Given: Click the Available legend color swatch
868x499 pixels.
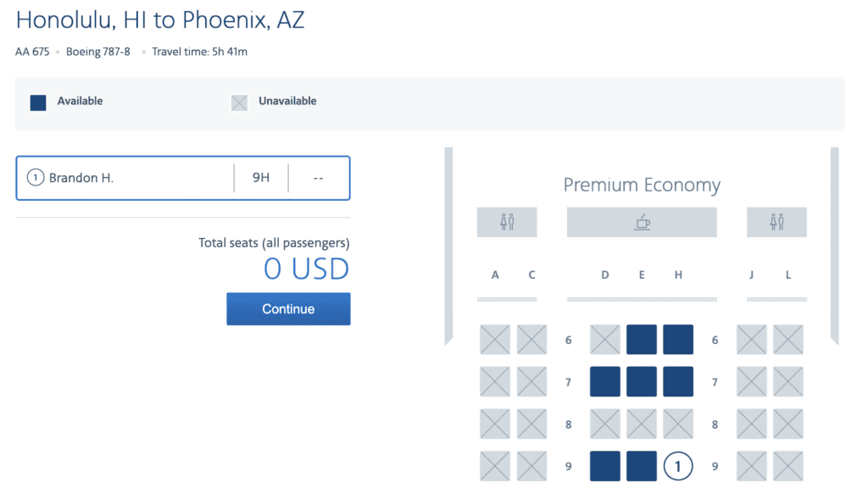Looking at the screenshot, I should pos(38,103).
